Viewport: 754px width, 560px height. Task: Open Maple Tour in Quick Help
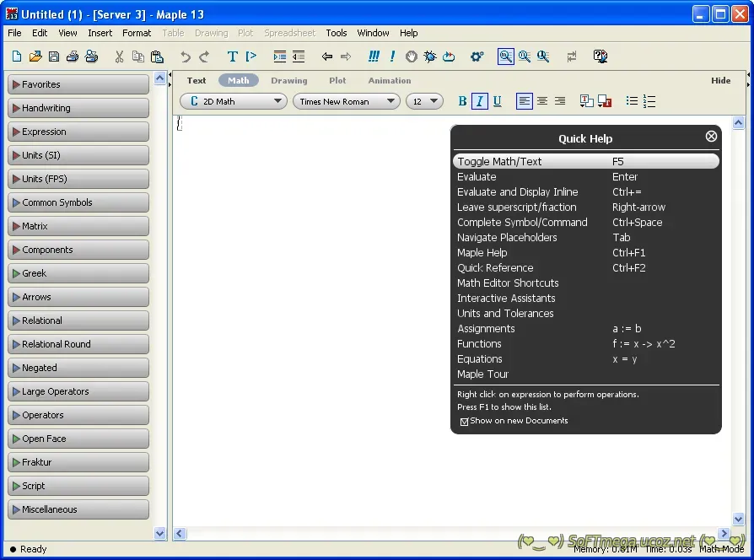point(482,374)
